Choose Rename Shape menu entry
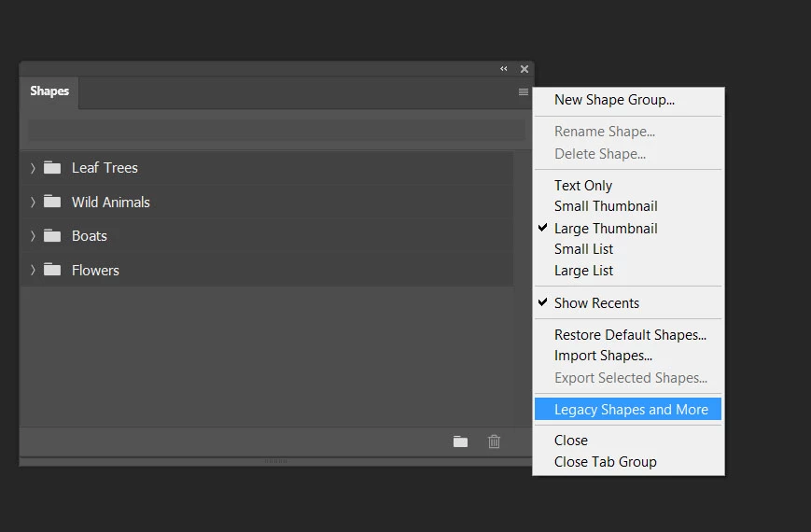Viewport: 811px width, 532px height. pos(628,132)
